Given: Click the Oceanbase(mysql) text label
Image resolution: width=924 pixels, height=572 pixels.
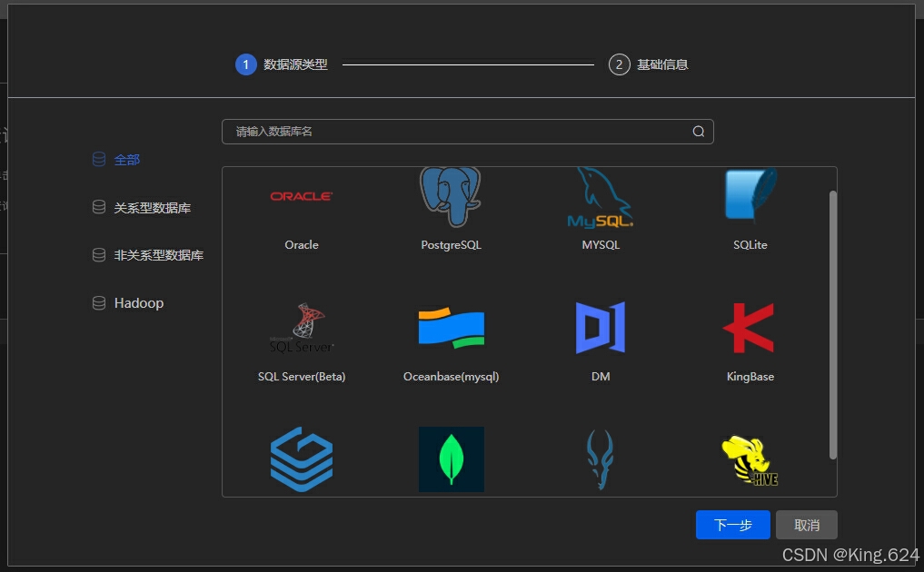Looking at the screenshot, I should 451,377.
